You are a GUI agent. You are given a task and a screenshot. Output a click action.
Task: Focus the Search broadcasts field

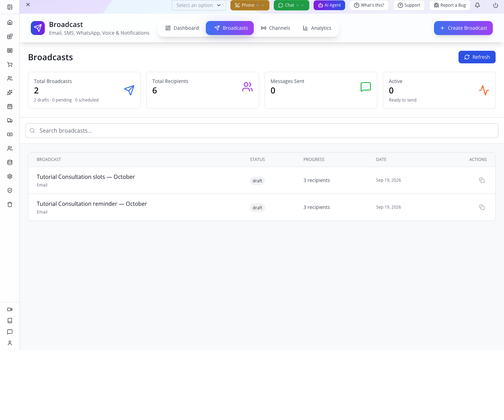[262, 131]
